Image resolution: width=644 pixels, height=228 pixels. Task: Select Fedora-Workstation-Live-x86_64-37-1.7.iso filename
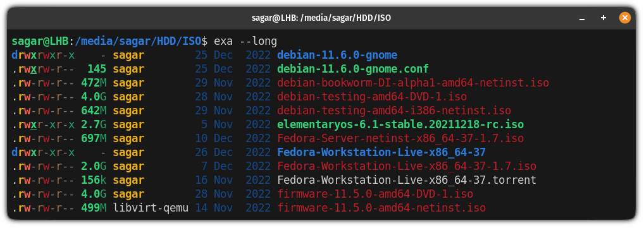[x=407, y=166]
